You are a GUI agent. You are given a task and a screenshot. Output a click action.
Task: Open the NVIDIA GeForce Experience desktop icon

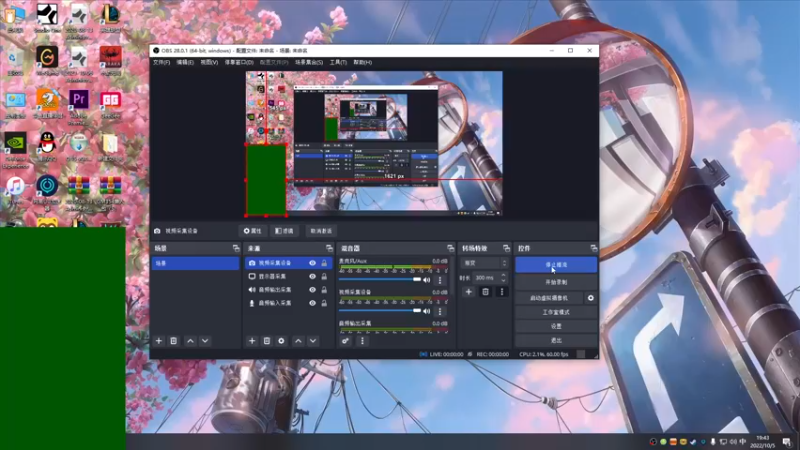point(15,149)
